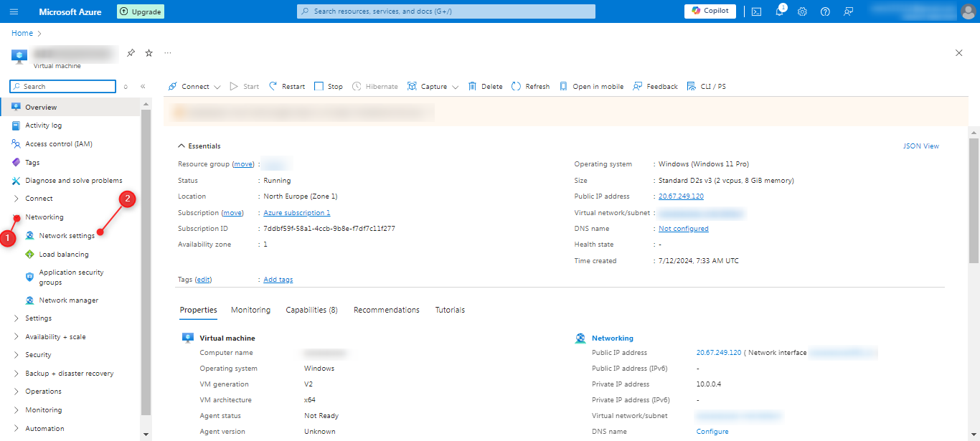Click the Delete toolbar button
Screen dimensions: 980x441
point(485,86)
